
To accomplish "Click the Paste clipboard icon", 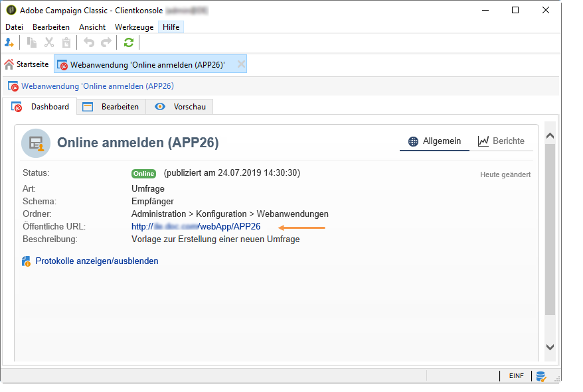I will tap(66, 42).
